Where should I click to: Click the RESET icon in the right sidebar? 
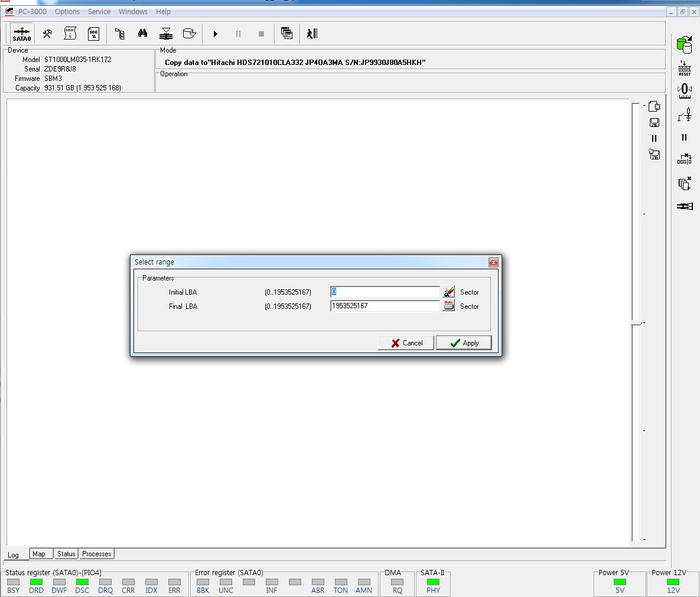tap(685, 68)
